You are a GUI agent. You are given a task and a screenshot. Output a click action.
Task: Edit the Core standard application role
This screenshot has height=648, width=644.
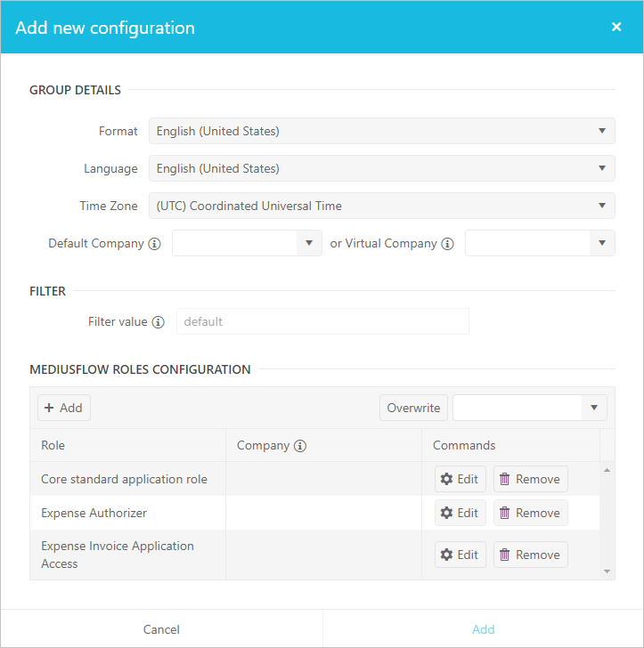pos(460,479)
